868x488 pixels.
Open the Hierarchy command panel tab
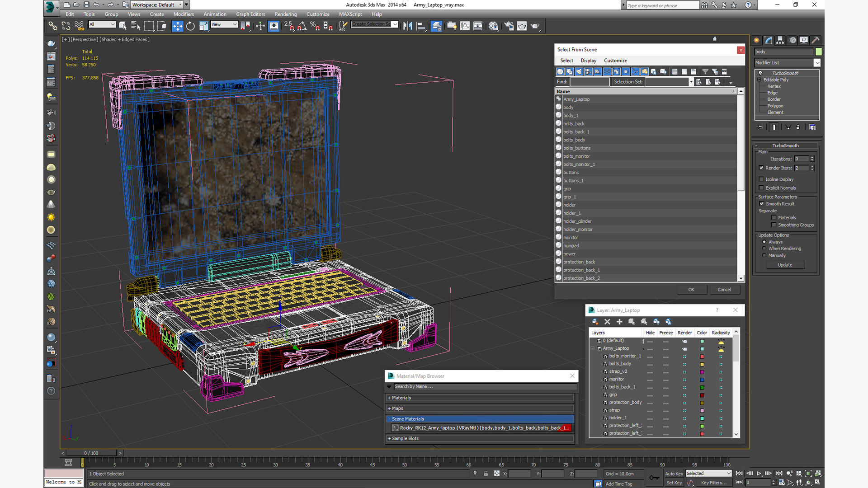(780, 40)
